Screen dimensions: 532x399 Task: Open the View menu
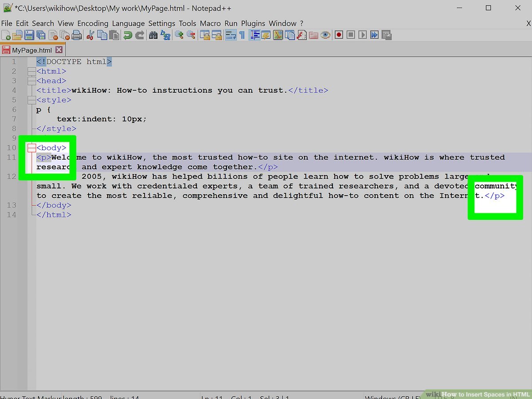66,23
